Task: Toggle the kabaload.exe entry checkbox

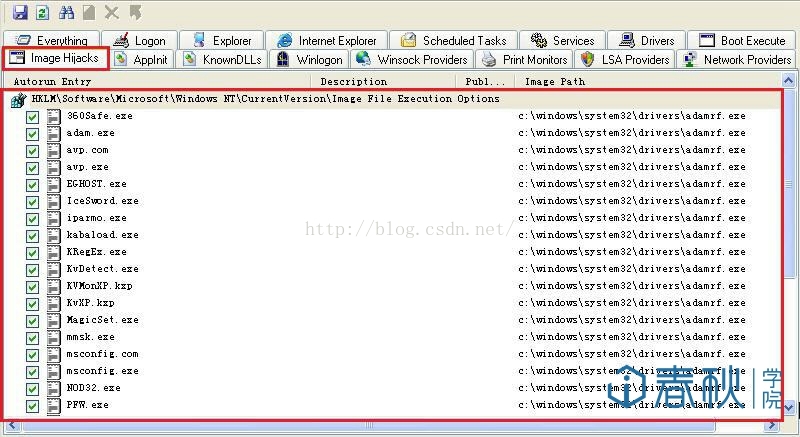Action: 33,236
